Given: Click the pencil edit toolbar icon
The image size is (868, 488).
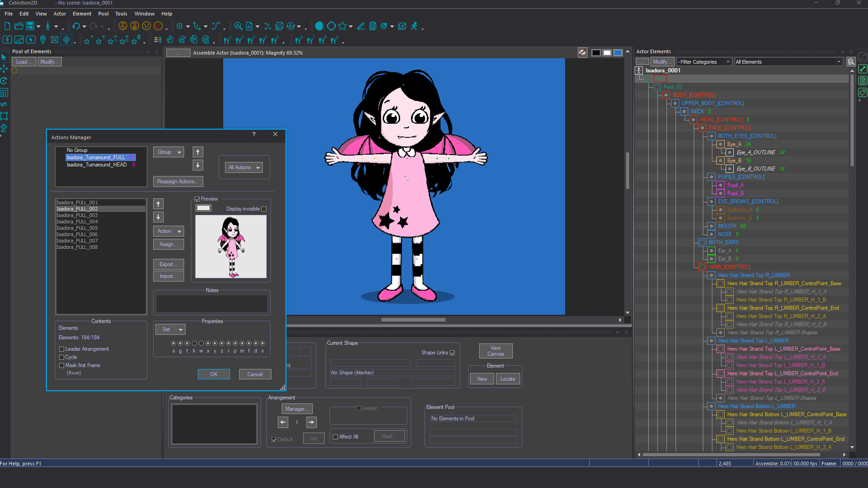Looking at the screenshot, I should point(361,26).
